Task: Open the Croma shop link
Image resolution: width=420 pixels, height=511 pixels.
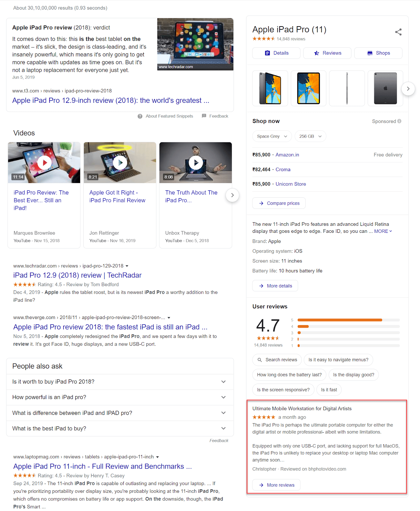Action: pos(283,170)
